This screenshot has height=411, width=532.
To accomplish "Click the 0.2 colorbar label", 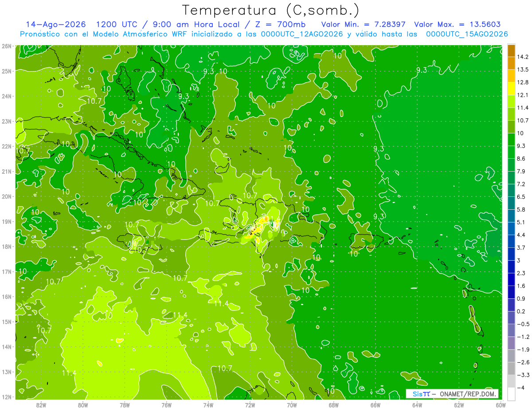I will coord(521,312).
